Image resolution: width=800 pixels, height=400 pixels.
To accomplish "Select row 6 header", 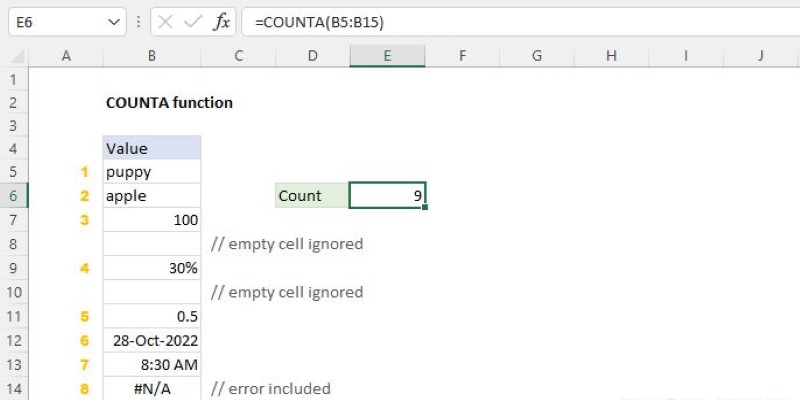I will click(14, 196).
